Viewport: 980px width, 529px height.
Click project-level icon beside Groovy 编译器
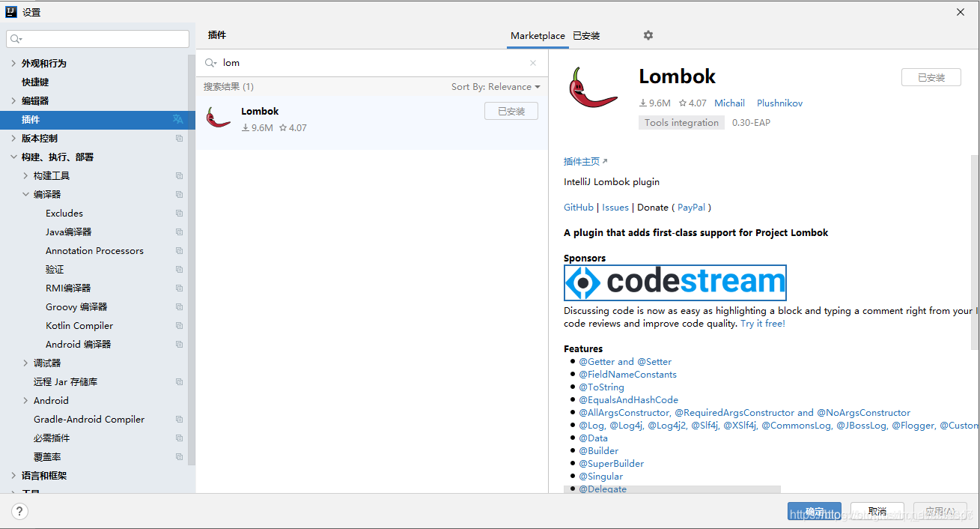[179, 306]
